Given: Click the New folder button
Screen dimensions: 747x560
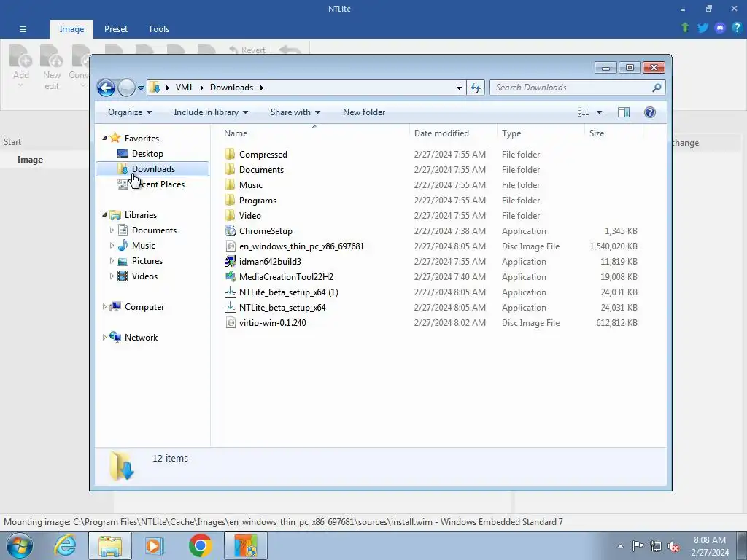Looking at the screenshot, I should 364,112.
